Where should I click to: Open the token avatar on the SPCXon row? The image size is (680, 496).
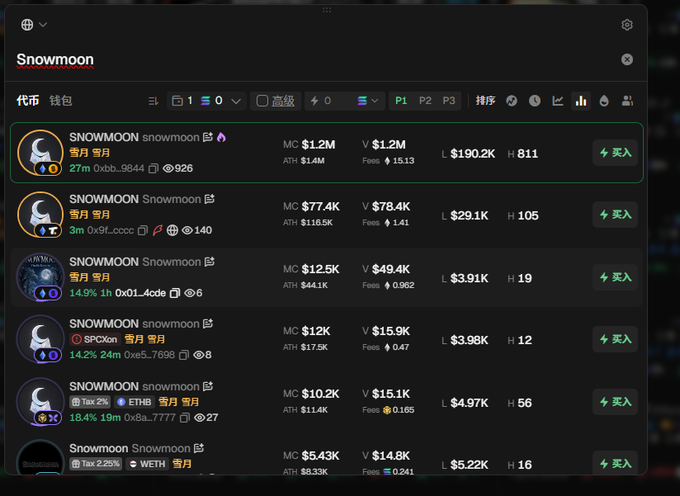pyautogui.click(x=40, y=339)
